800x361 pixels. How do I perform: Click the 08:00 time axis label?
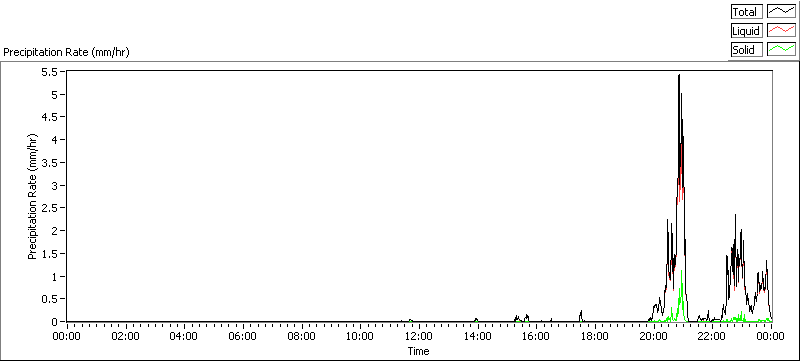(302, 336)
